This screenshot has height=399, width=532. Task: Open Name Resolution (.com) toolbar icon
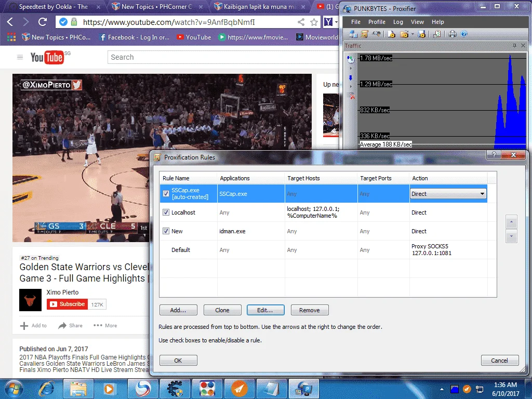click(376, 34)
